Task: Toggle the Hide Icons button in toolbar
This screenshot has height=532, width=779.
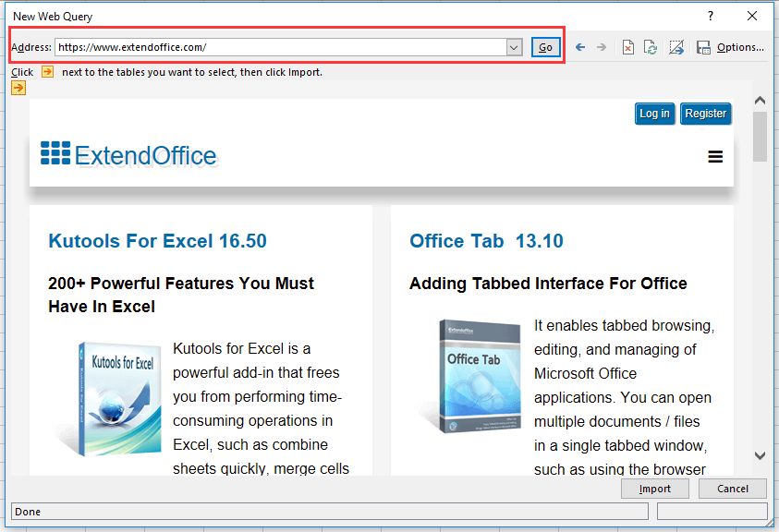Action: point(676,47)
